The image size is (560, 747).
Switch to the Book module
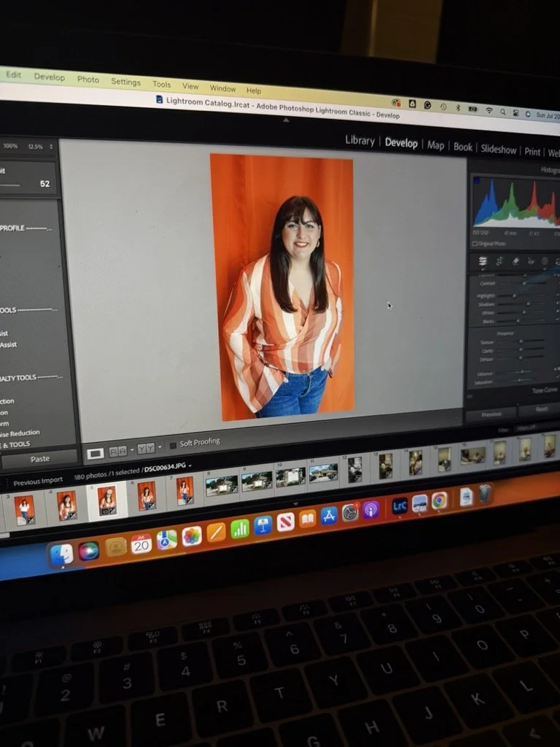[x=463, y=147]
